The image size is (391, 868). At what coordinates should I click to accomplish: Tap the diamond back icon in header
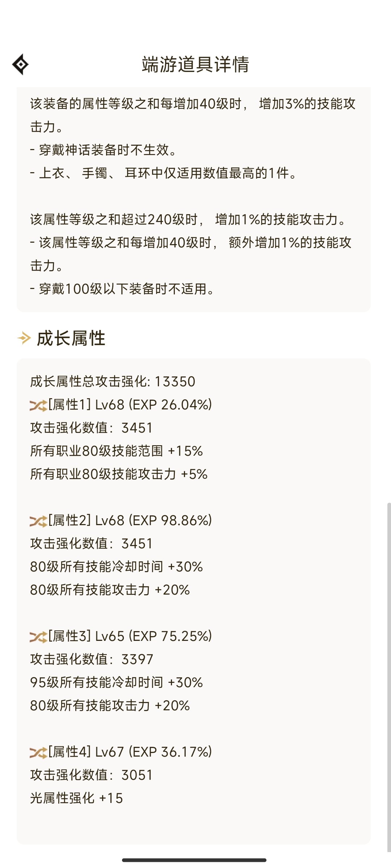(x=20, y=64)
